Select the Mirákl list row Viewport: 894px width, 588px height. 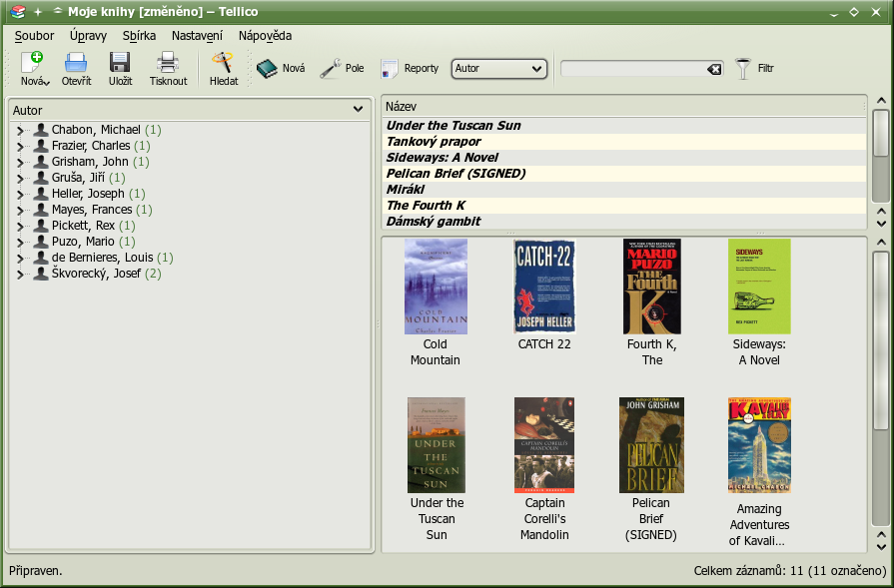click(624, 189)
